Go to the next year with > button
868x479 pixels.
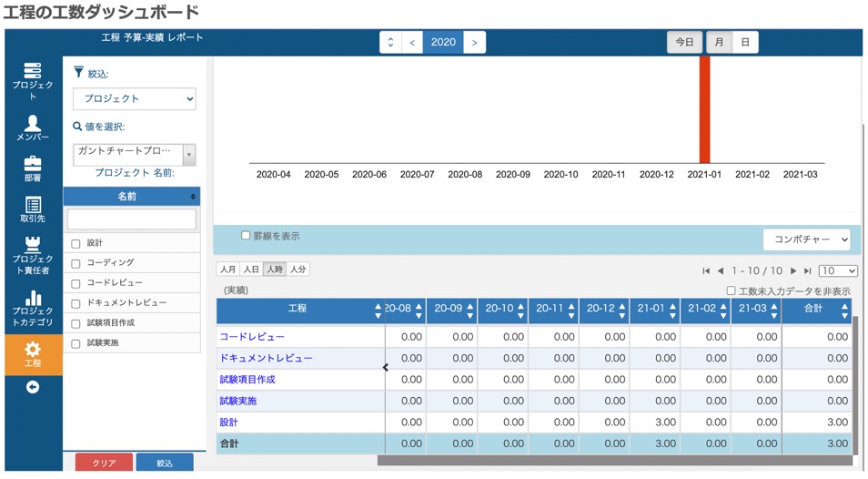click(x=474, y=42)
